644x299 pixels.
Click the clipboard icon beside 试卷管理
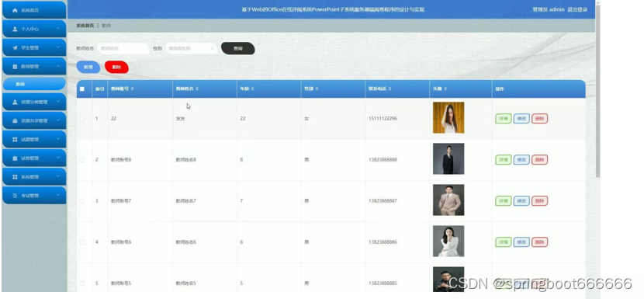(16, 158)
